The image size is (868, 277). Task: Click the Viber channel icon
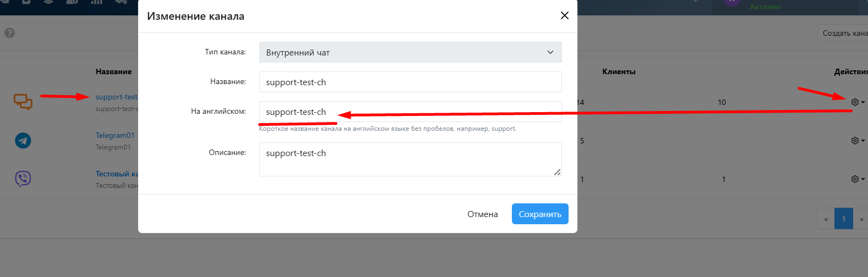coord(23,179)
